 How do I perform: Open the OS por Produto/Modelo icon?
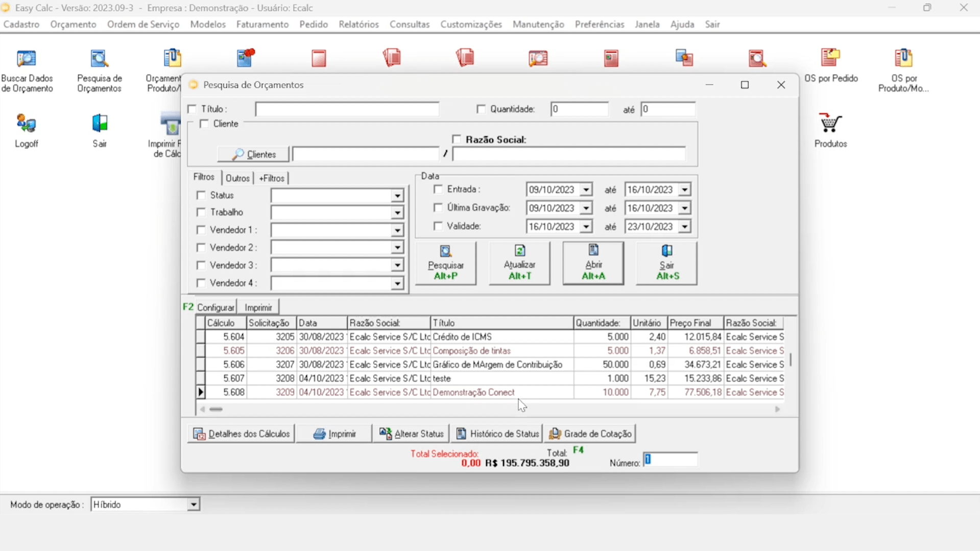pyautogui.click(x=903, y=59)
